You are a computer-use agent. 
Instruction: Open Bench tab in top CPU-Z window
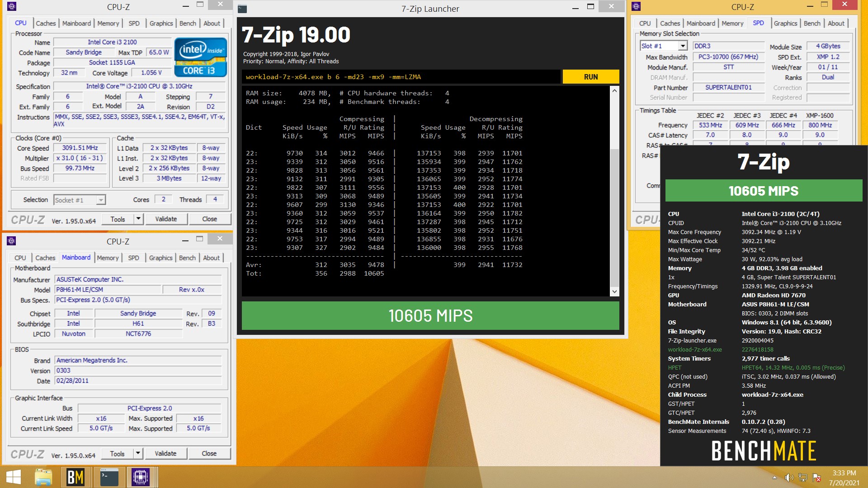[188, 23]
